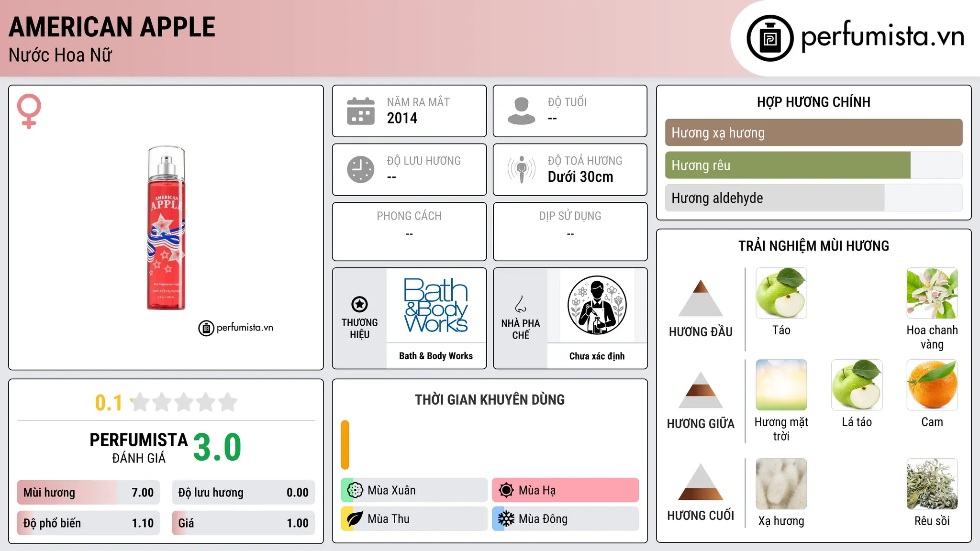Click the DỊP SỬ DỤNG card label
Image resolution: width=980 pixels, height=551 pixels.
pyautogui.click(x=570, y=216)
